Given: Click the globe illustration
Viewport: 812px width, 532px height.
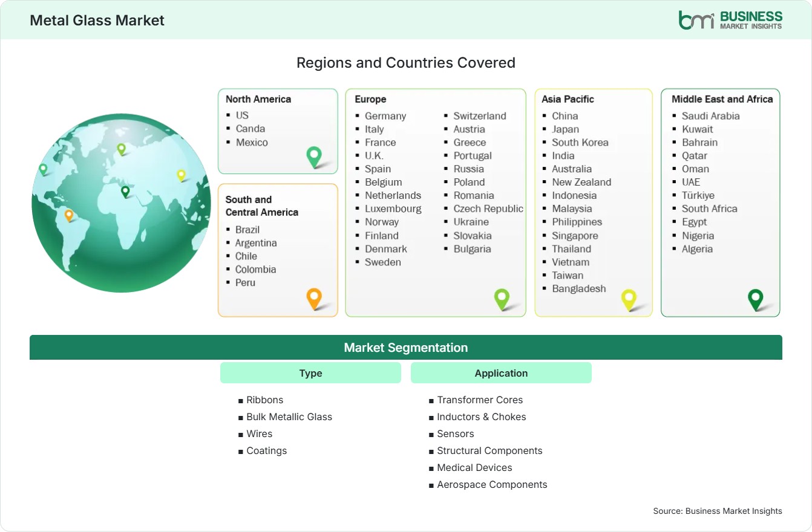Looking at the screenshot, I should 121,203.
